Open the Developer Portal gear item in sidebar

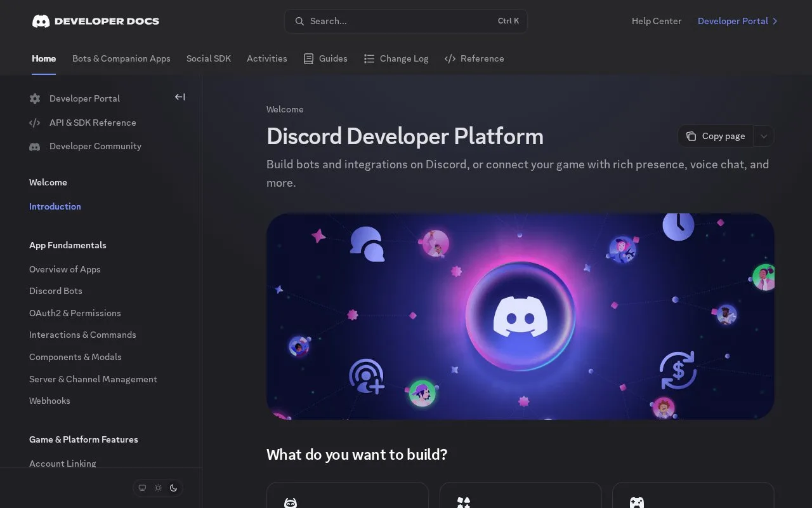(x=75, y=98)
